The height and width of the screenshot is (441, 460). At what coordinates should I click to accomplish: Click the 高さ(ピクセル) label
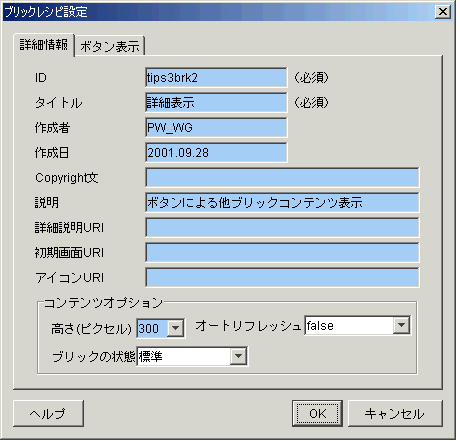(92, 329)
